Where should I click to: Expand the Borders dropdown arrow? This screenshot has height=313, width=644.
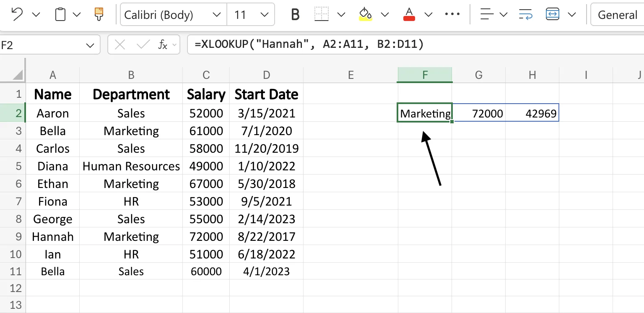[x=341, y=15]
